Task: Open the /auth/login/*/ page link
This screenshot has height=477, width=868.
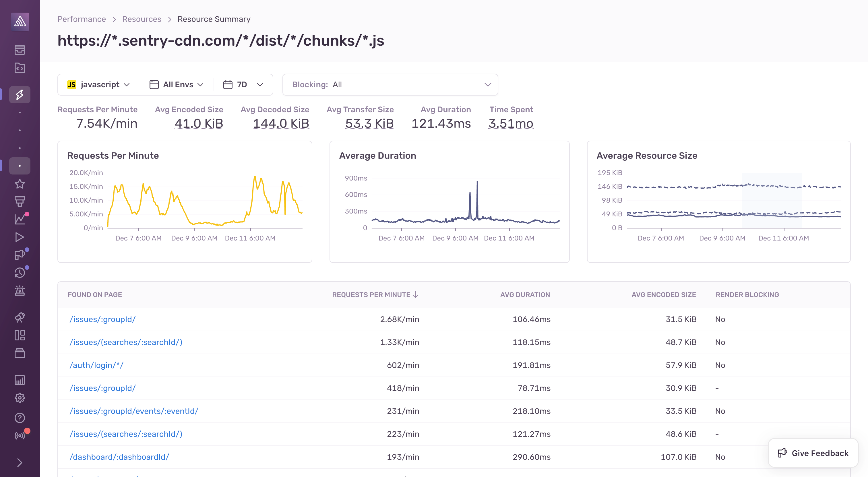Action: tap(96, 365)
